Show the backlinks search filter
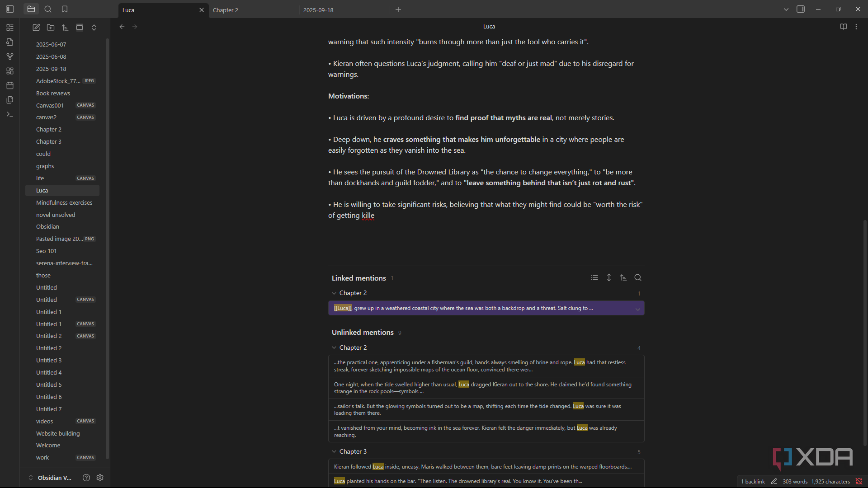 click(x=638, y=277)
